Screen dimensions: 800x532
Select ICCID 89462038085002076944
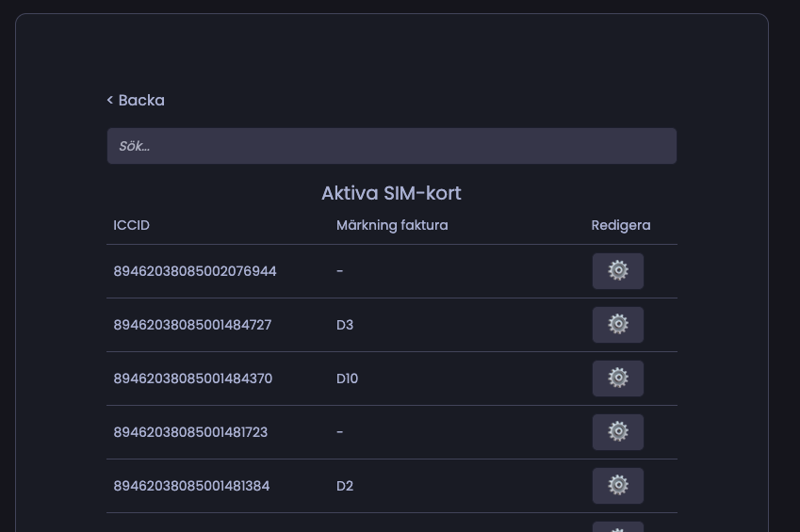(x=195, y=271)
